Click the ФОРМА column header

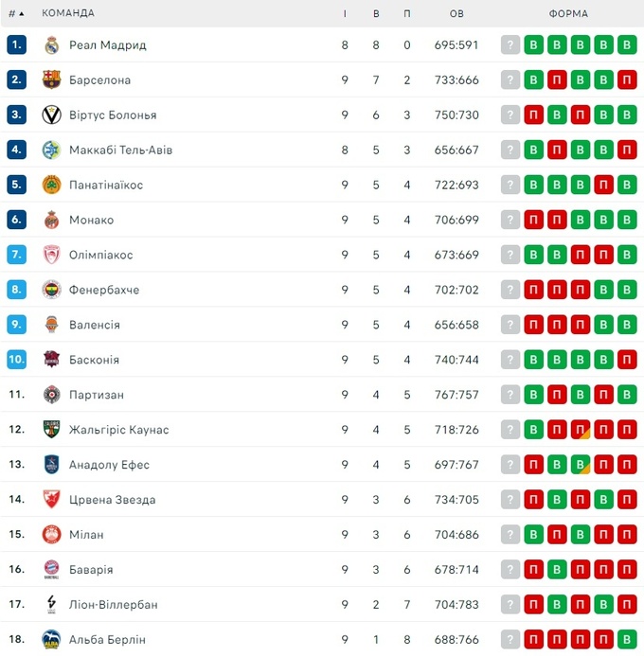coord(568,14)
